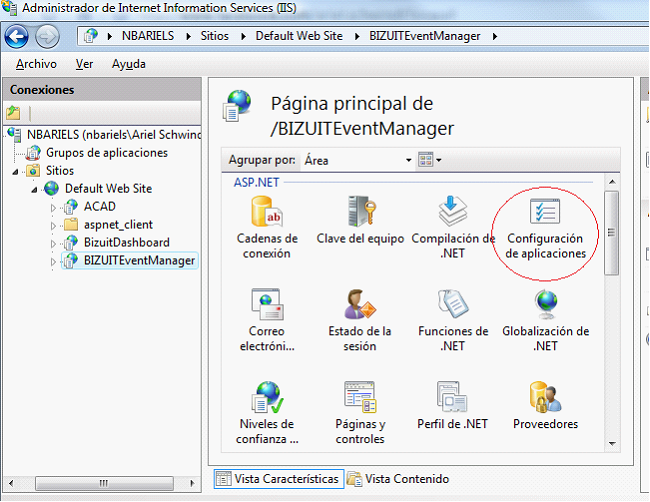
Task: Switch to Vista Contenido tab
Action: coord(398,479)
